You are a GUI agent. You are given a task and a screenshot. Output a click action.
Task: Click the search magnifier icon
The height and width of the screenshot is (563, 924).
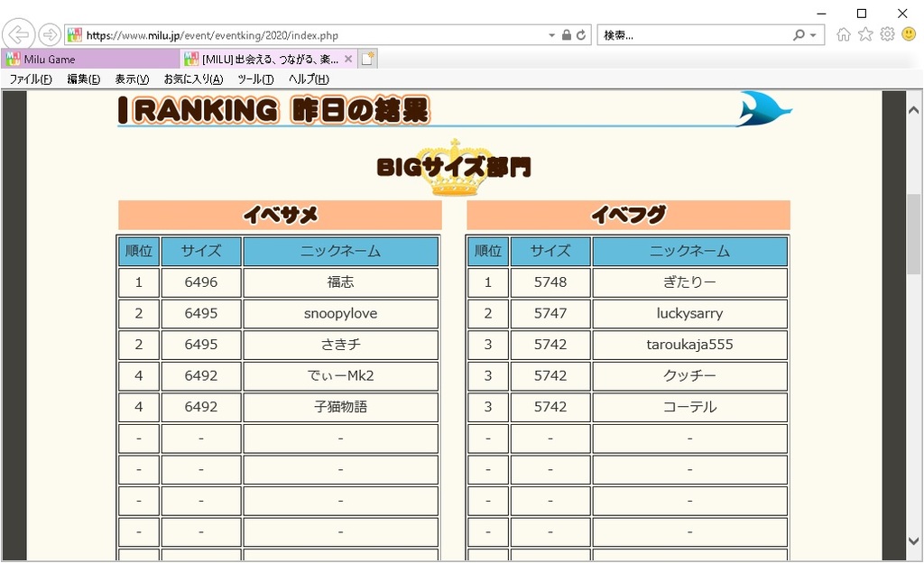coord(799,35)
